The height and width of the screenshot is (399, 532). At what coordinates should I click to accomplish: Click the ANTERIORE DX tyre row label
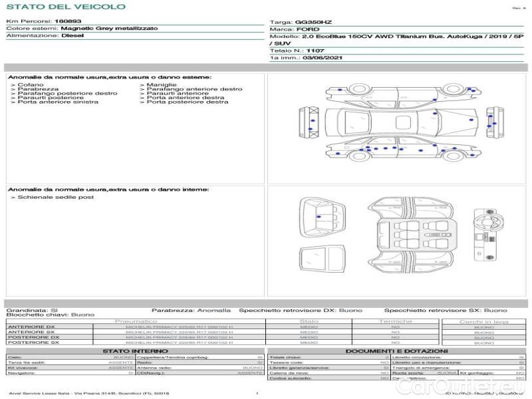tap(31, 327)
